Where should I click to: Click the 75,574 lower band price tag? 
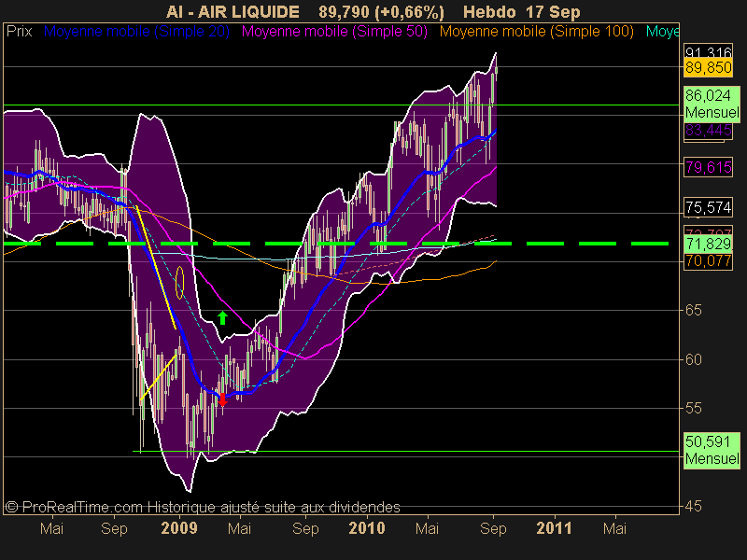click(x=708, y=207)
